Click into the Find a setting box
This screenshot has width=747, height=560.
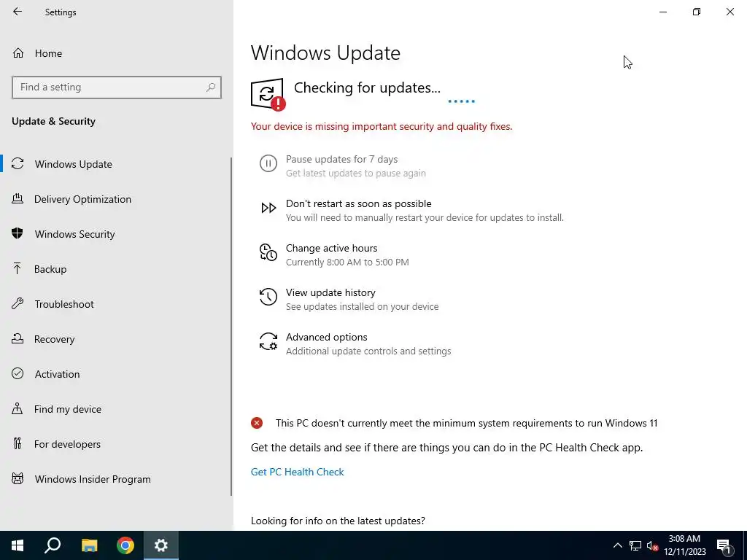(117, 87)
